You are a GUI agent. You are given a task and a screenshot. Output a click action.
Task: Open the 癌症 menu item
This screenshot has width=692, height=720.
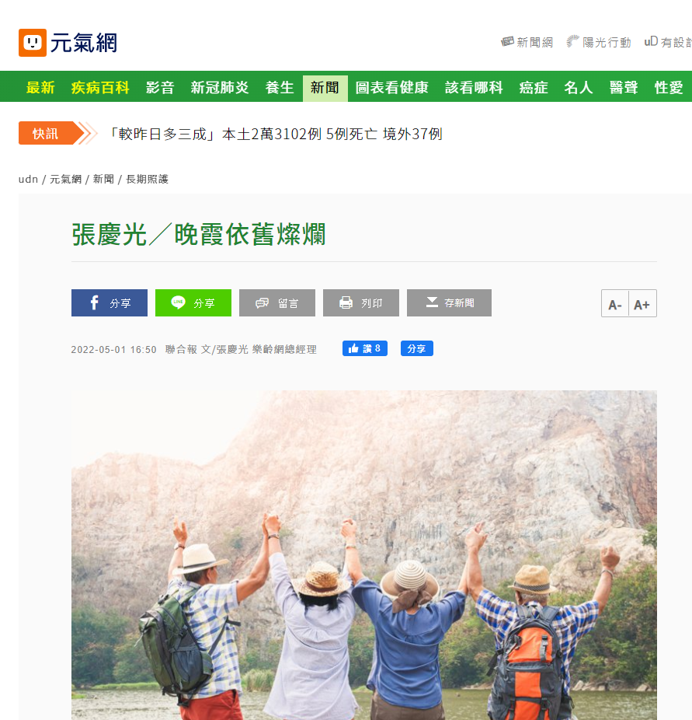[x=533, y=87]
